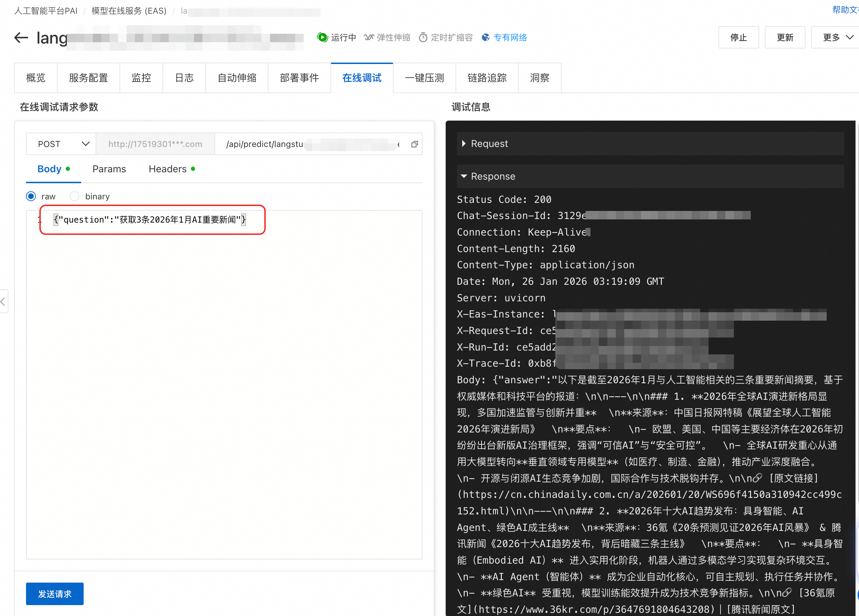Image resolution: width=859 pixels, height=616 pixels.
Task: Click the scheduled scaling clock icon
Action: click(423, 38)
